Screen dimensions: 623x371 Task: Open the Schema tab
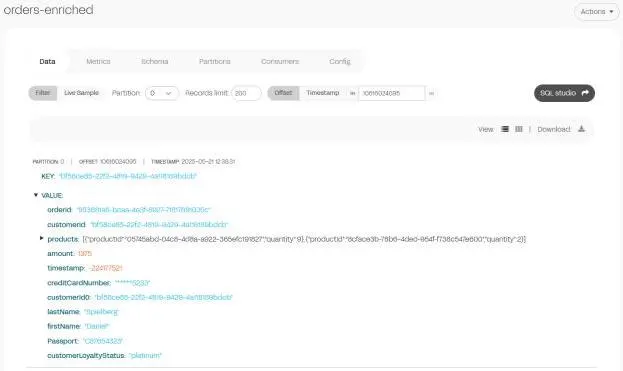[x=155, y=62]
